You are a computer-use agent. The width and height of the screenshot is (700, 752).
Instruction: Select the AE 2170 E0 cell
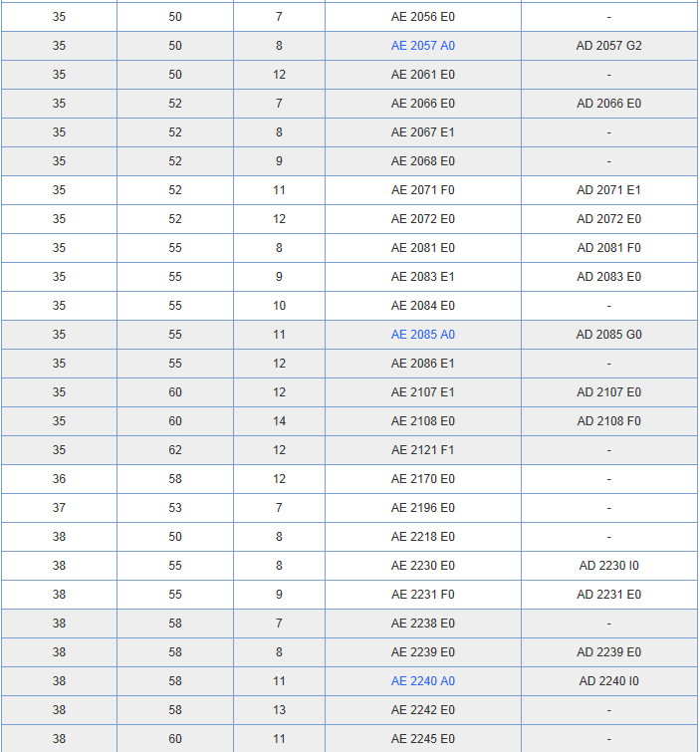click(422, 479)
